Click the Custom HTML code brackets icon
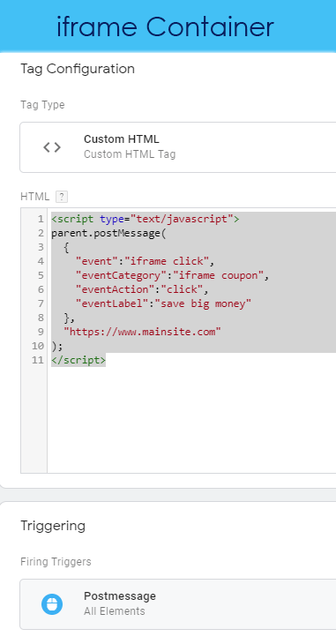 (52, 147)
